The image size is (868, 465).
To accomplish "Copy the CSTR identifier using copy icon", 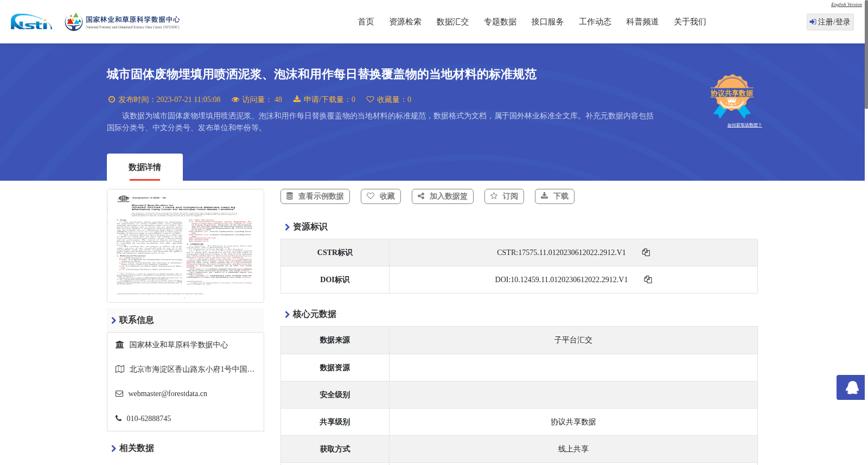I will point(646,252).
